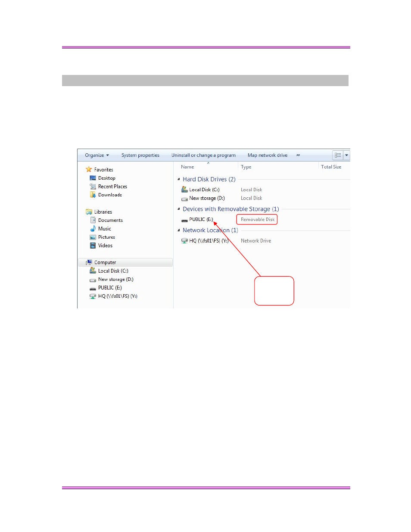
Task: Select HQ (\\fs01\FS) (Y:) in file list
Action: point(209,241)
